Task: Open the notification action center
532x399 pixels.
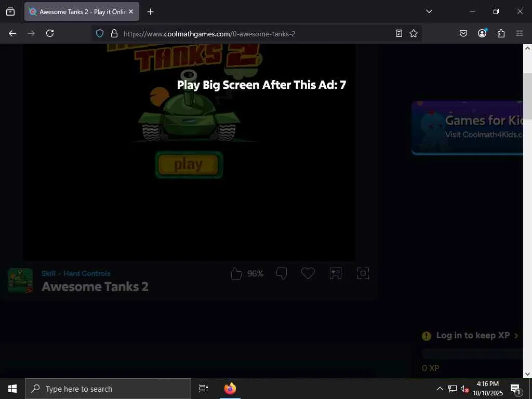Action: (516, 389)
